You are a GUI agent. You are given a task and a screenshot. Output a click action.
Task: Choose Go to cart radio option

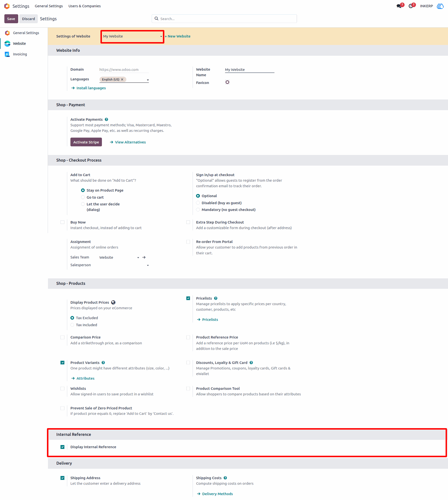(x=83, y=197)
